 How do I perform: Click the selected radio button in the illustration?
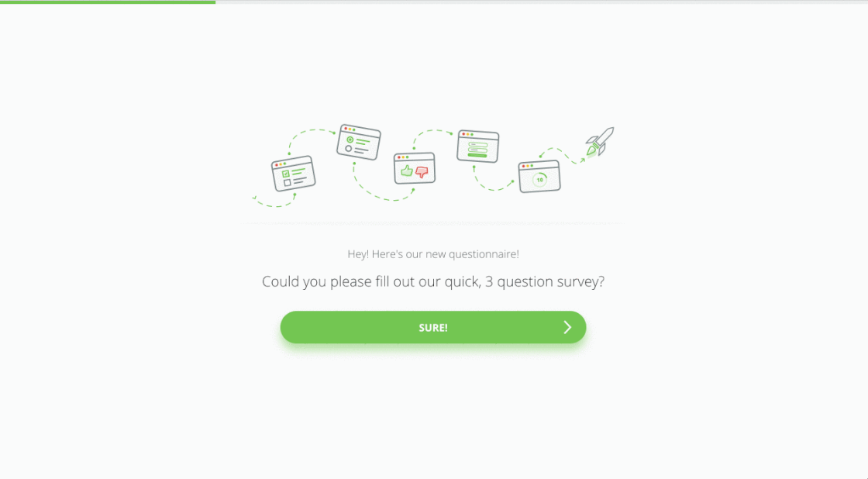pos(350,140)
